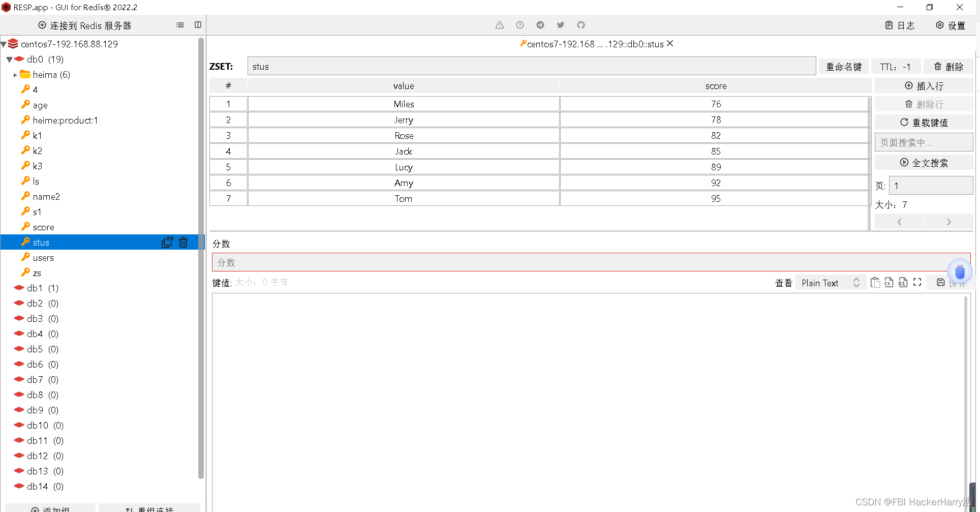Viewport: 980px width, 512px height.
Task: Select the score key
Action: click(x=43, y=227)
